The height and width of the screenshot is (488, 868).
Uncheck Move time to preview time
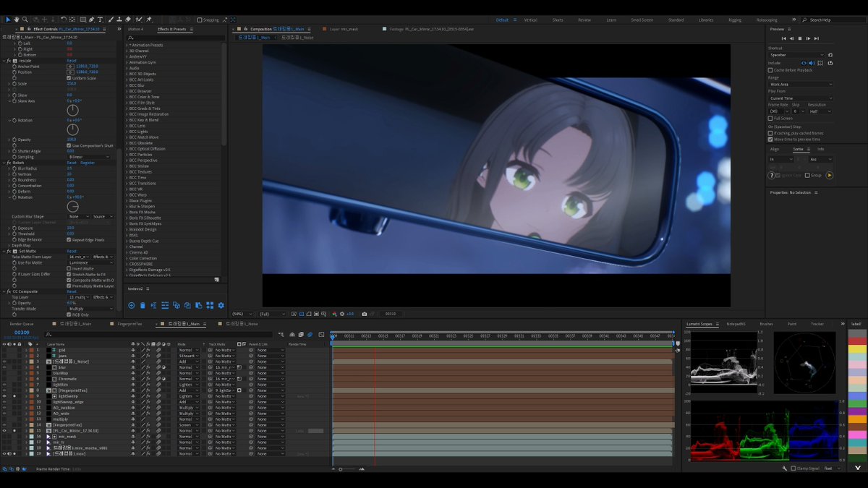pos(770,139)
